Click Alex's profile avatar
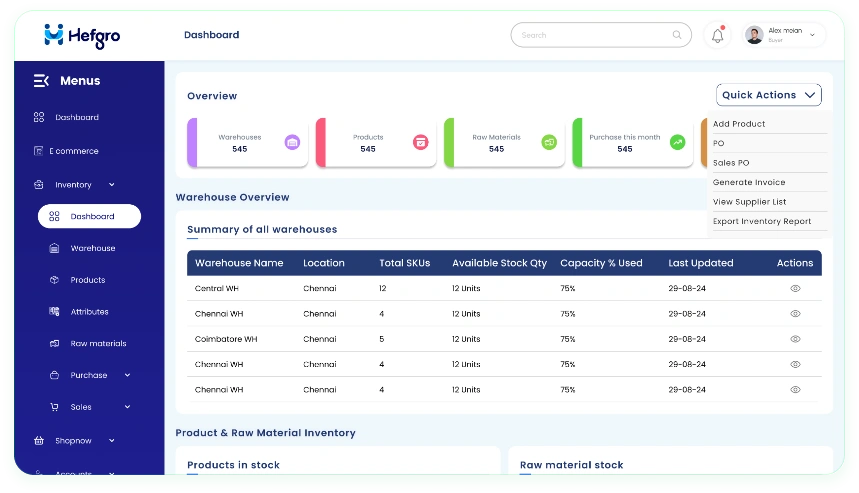Viewport: 859px width, 493px height. click(x=754, y=35)
